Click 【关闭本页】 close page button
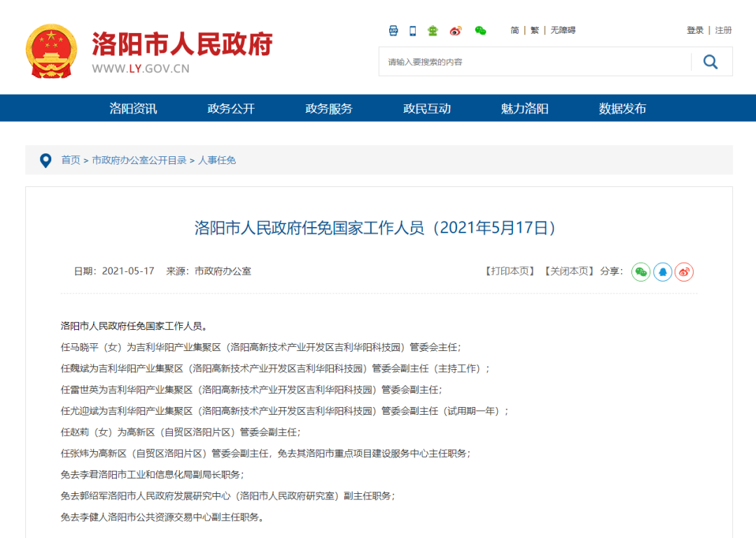Viewport: 756px width, 538px height. point(569,271)
